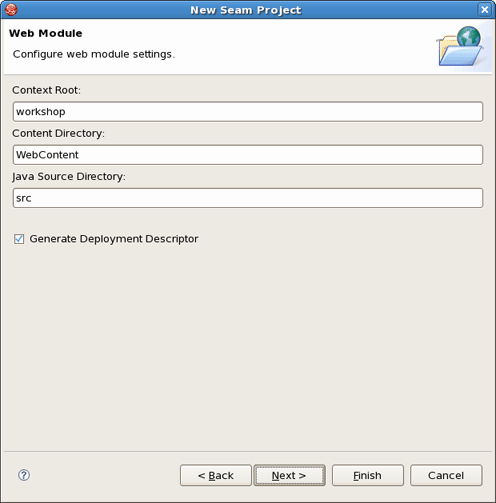This screenshot has width=496, height=503.
Task: Focus the Content Directory field
Action: click(x=248, y=155)
